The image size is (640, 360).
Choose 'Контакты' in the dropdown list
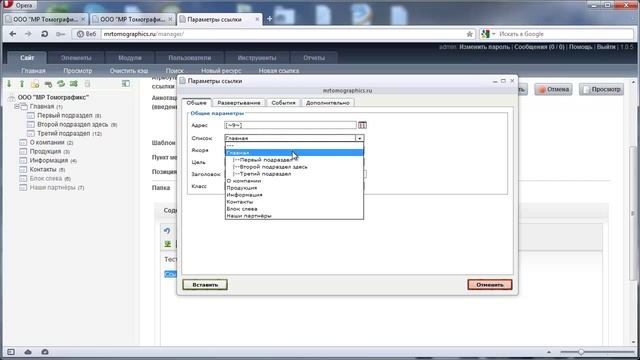294,202
